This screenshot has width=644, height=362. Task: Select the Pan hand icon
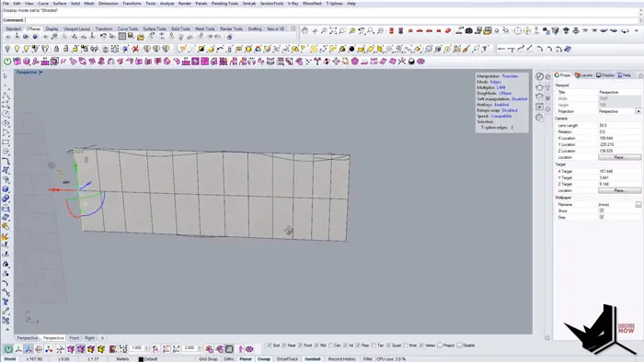point(305,30)
